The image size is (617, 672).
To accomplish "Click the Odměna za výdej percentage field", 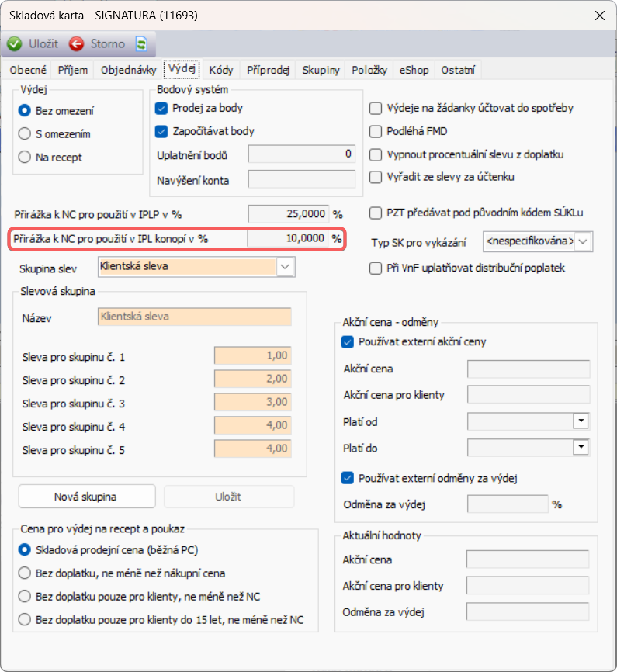I will click(x=507, y=504).
